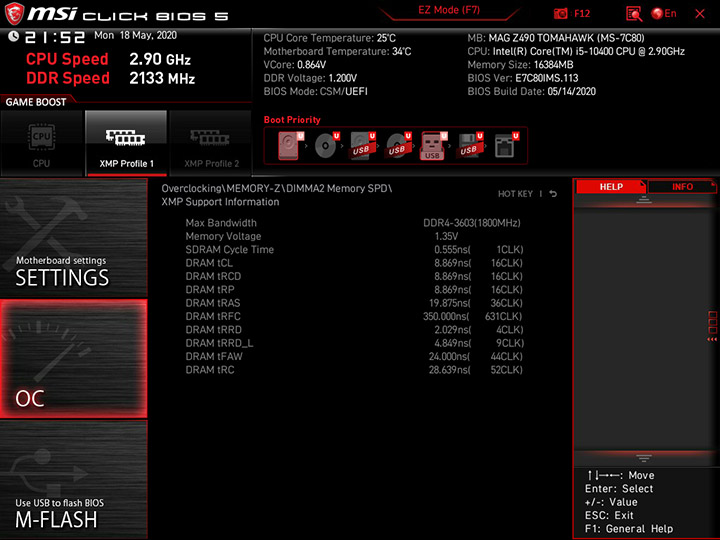The image size is (720, 540).
Task: Open the BIOS search magnifier icon
Action: pyautogui.click(x=634, y=14)
